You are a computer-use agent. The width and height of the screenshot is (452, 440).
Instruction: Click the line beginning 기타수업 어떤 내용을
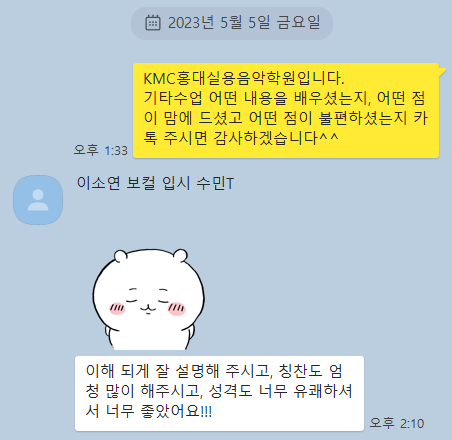(x=284, y=98)
